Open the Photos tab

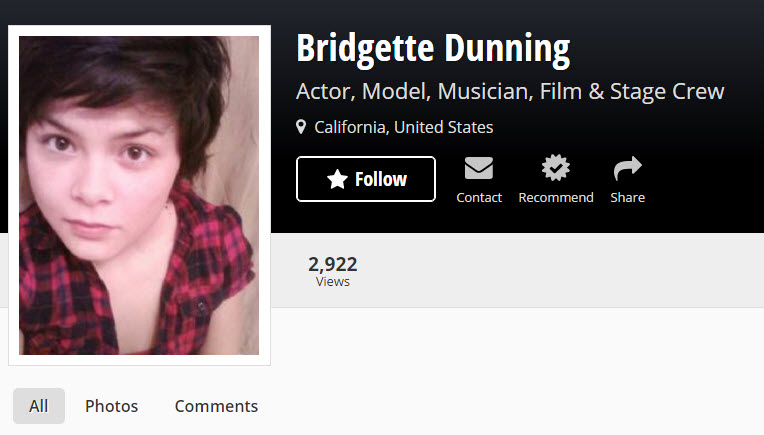[x=112, y=406]
